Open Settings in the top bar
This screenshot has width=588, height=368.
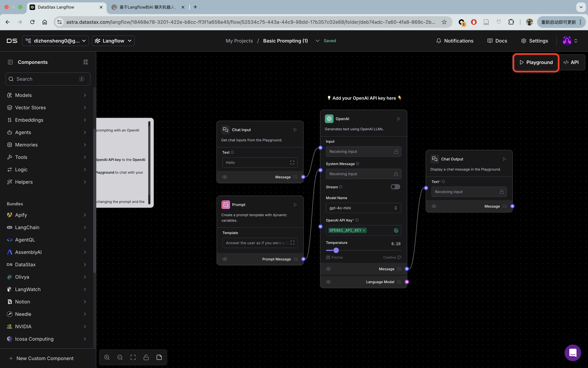click(x=535, y=41)
